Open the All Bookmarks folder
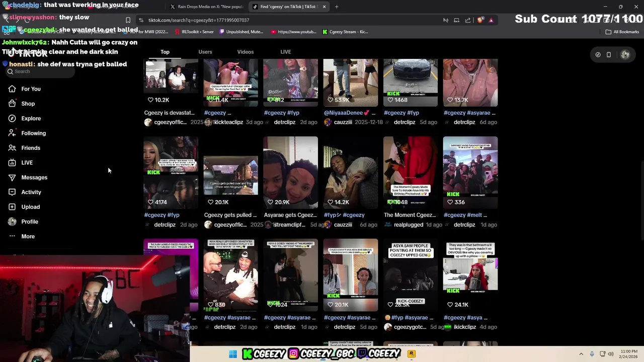This screenshot has width=644, height=362. pyautogui.click(x=622, y=32)
